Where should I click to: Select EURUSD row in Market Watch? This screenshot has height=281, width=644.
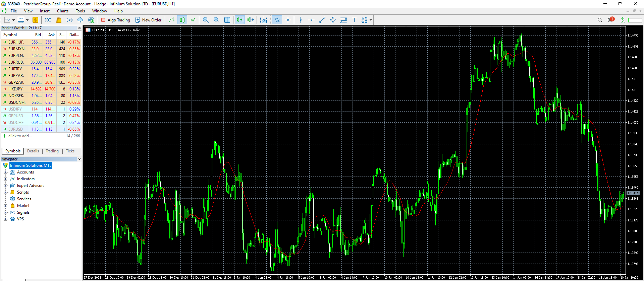pyautogui.click(x=41, y=129)
